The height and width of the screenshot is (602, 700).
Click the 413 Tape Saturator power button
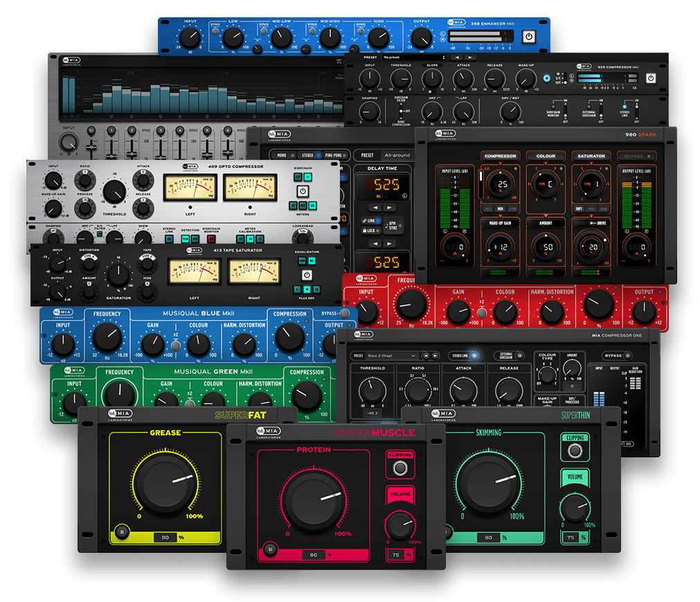[307, 275]
